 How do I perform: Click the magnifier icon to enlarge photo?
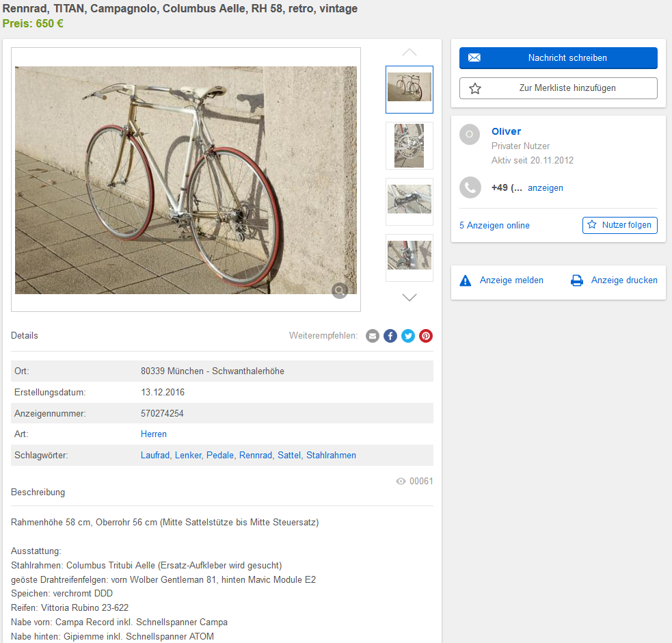[x=340, y=291]
